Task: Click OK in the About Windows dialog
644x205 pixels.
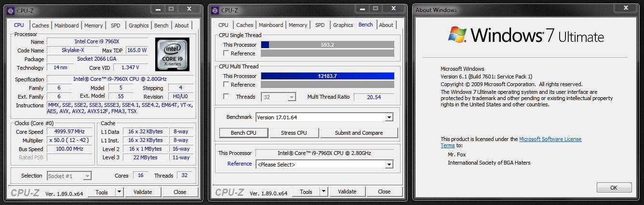Action: 614,188
